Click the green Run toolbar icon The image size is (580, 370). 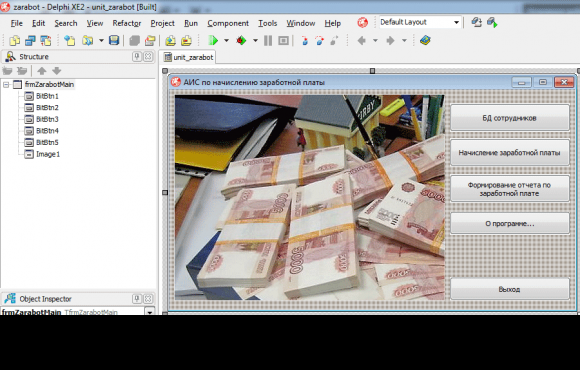click(x=213, y=40)
